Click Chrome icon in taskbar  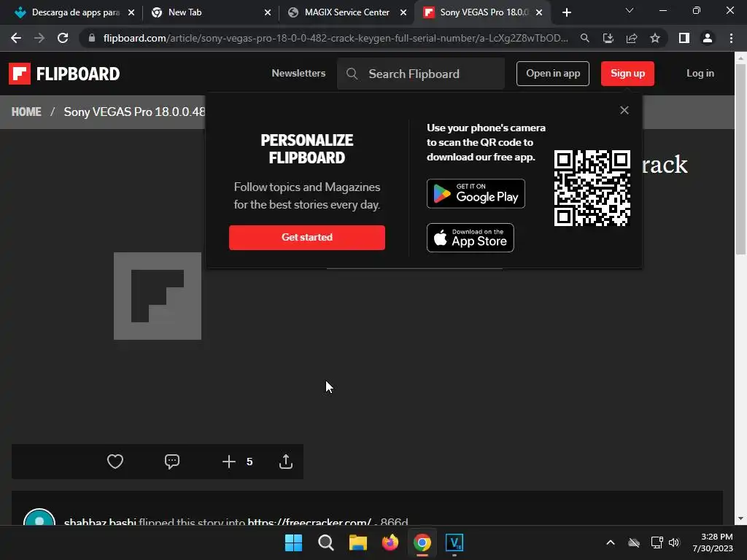422,542
